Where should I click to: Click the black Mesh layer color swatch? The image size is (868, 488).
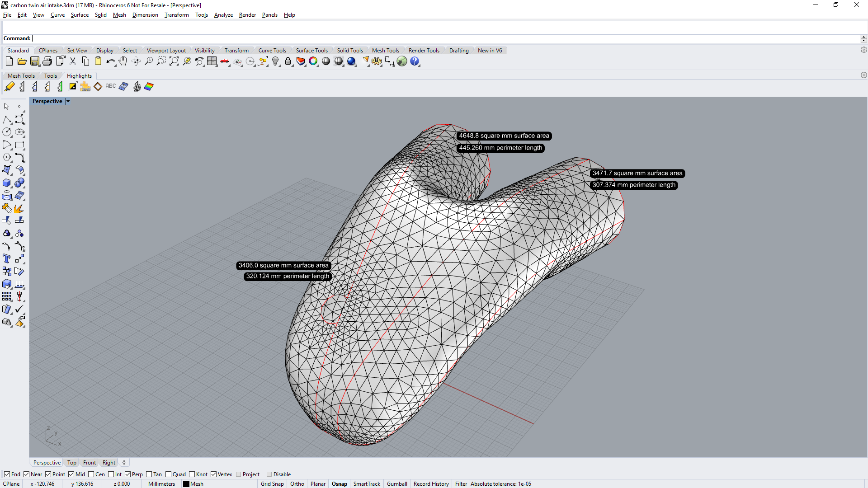[x=186, y=484]
